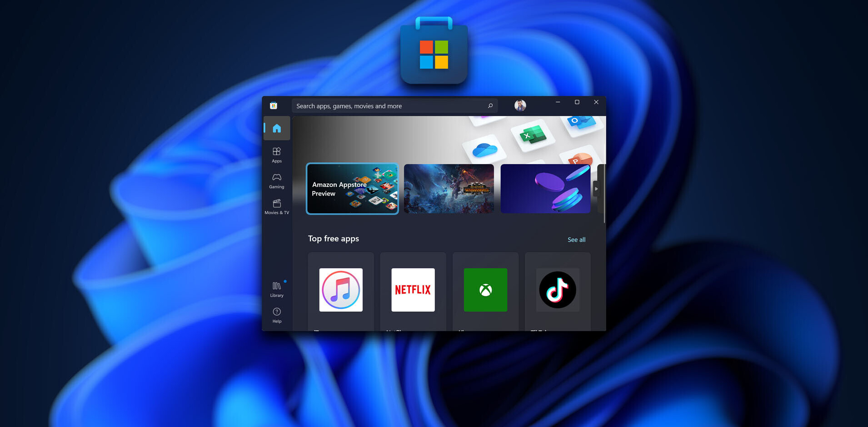Open the Total War Warhammer banner
The image size is (868, 427).
click(449, 189)
